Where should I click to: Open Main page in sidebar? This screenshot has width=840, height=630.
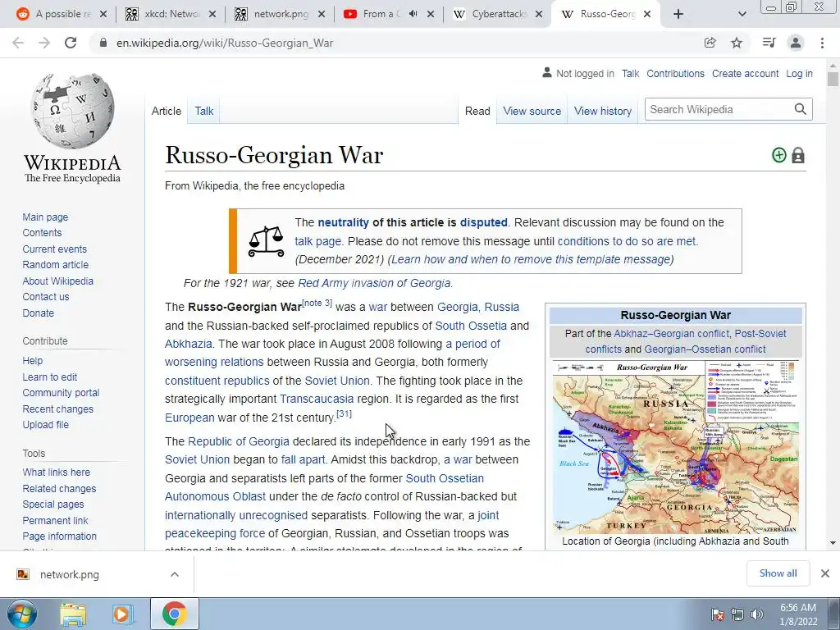[46, 217]
